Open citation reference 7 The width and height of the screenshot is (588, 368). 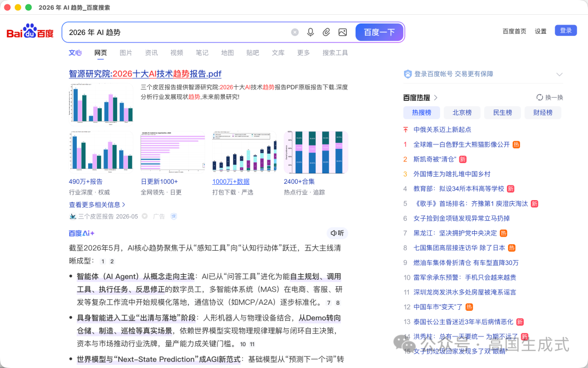(328, 303)
